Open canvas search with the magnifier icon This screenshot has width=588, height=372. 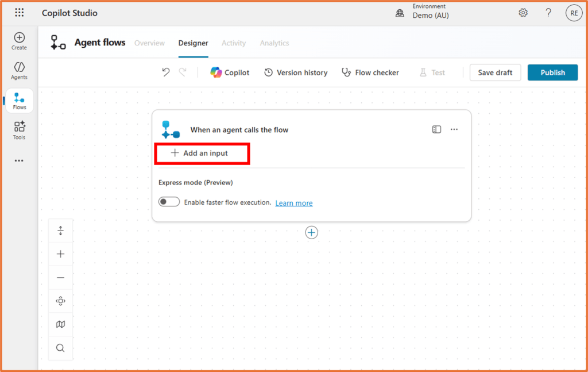60,348
